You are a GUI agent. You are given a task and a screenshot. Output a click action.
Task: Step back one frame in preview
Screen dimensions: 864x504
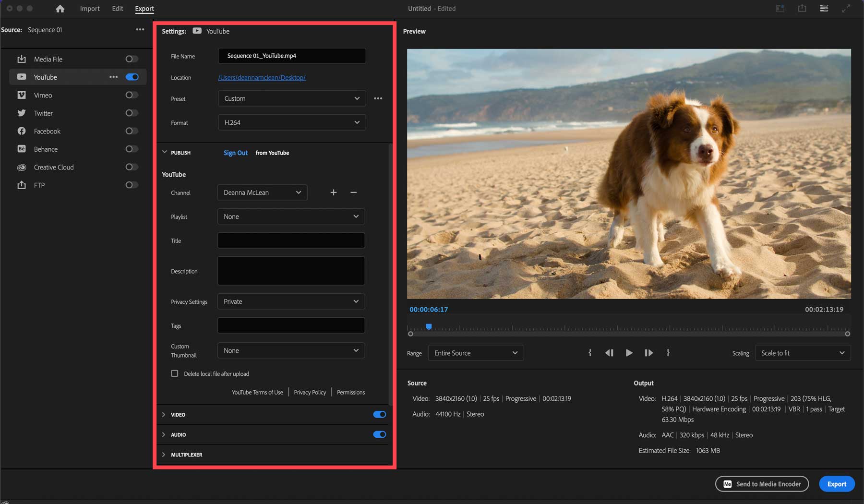[609, 353]
